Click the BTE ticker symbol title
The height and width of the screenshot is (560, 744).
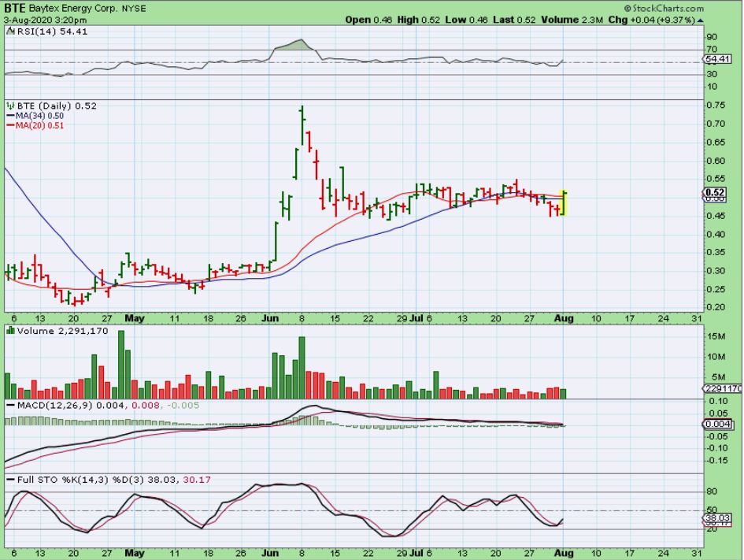point(15,7)
